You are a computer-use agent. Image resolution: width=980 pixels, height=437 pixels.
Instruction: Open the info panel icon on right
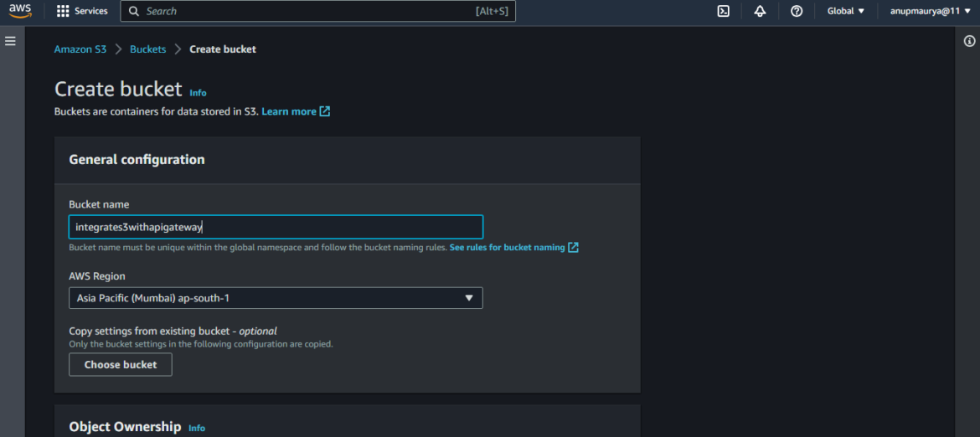[x=970, y=41]
